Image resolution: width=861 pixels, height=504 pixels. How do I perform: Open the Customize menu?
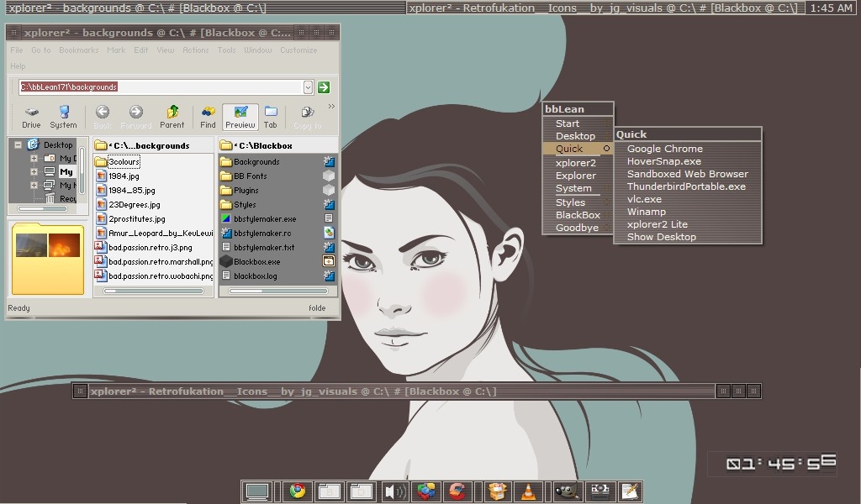(298, 50)
